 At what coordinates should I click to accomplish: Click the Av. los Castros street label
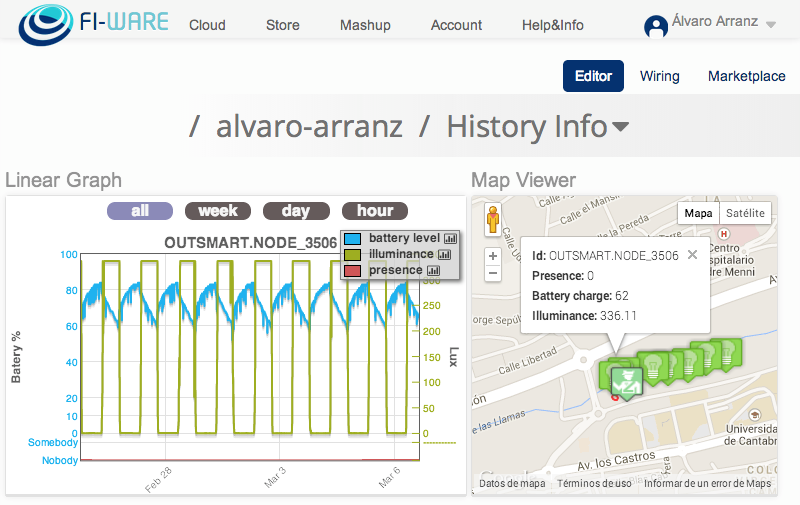coord(616,461)
